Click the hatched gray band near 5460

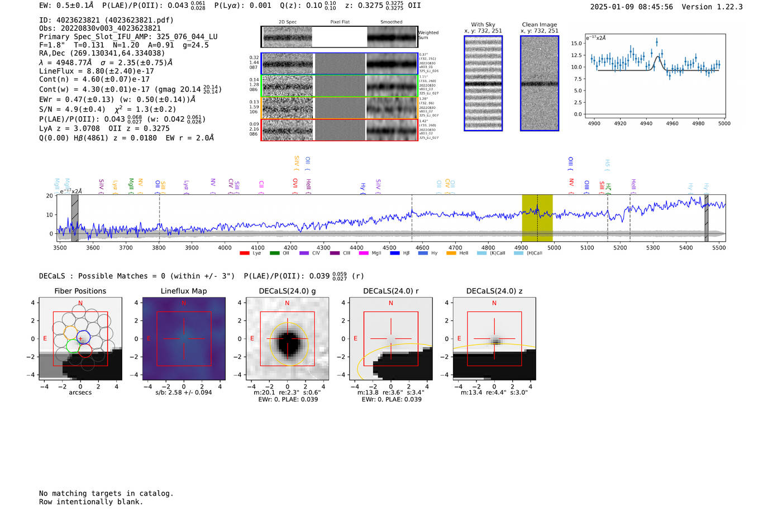point(706,218)
